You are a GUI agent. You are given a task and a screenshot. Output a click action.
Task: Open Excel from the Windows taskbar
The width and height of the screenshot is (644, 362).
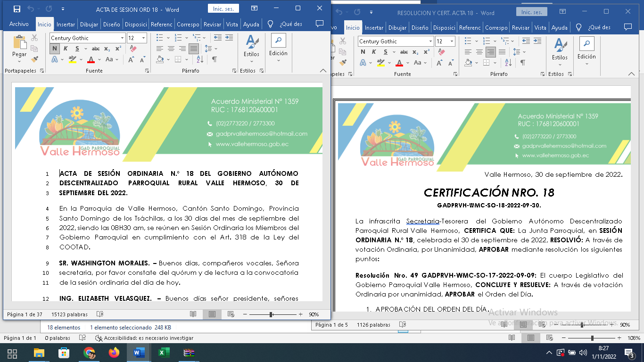pyautogui.click(x=164, y=353)
